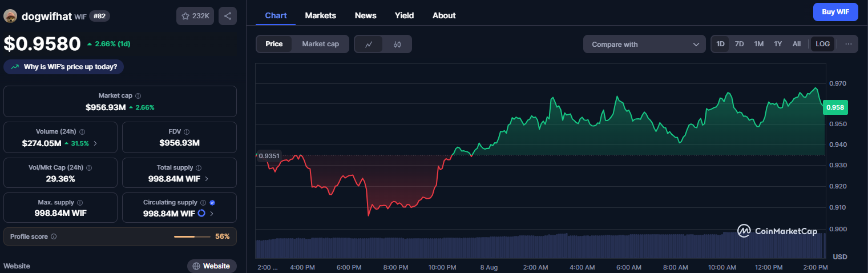Viewport: 868px width, 273px height.
Task: Open the Compare with dropdown
Action: coord(644,44)
